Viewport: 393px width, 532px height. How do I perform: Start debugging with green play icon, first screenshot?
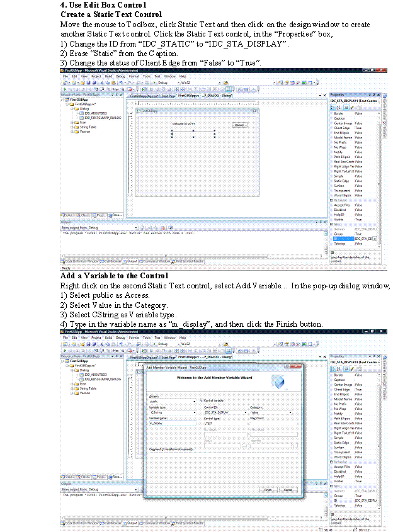click(154, 82)
